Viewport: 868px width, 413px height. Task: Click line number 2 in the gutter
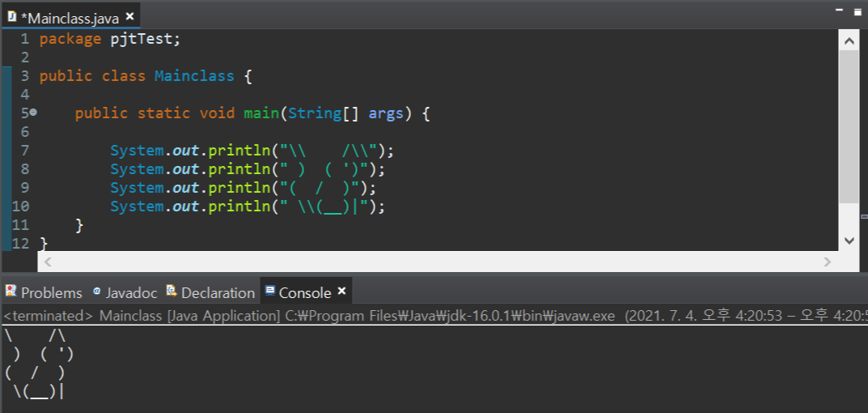click(x=23, y=57)
